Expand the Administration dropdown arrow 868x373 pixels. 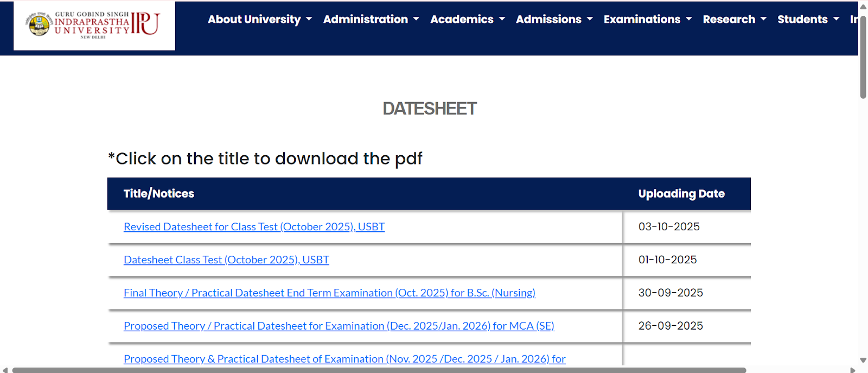click(x=416, y=19)
